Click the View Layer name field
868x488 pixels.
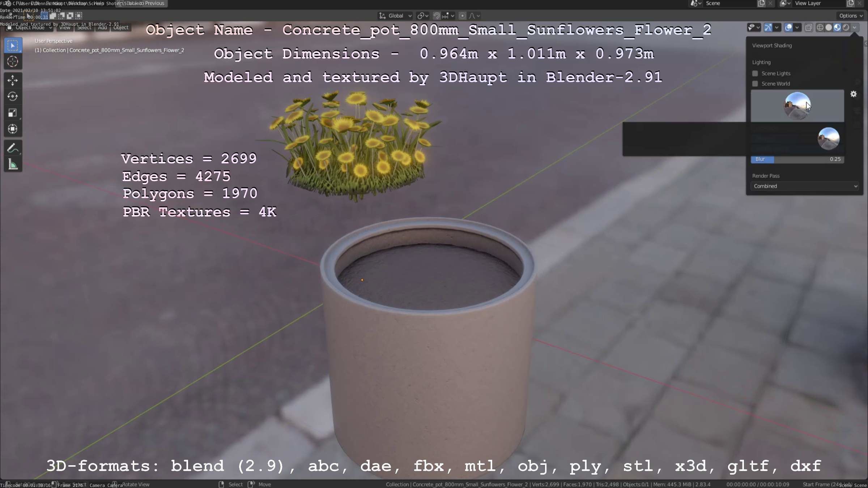point(819,3)
